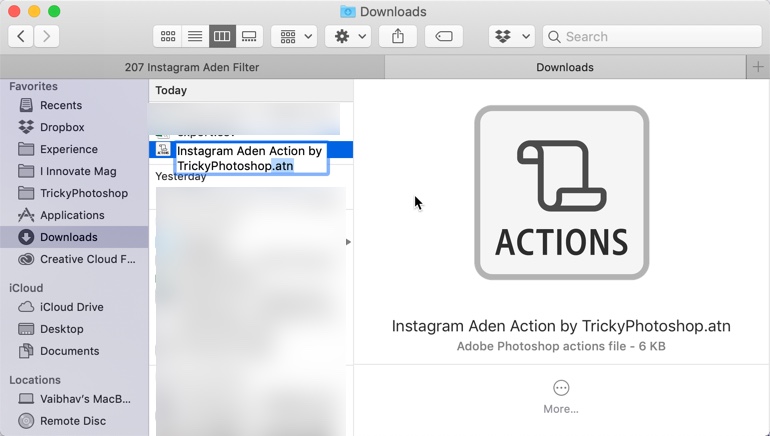The height and width of the screenshot is (436, 770).
Task: Open iCloud Drive in the sidebar
Action: (x=74, y=307)
